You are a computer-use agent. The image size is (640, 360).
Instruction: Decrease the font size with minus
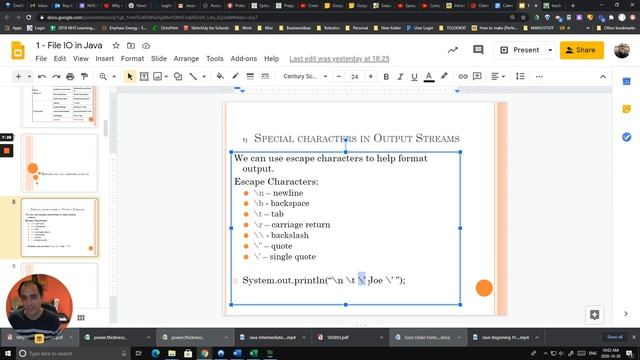tap(339, 76)
